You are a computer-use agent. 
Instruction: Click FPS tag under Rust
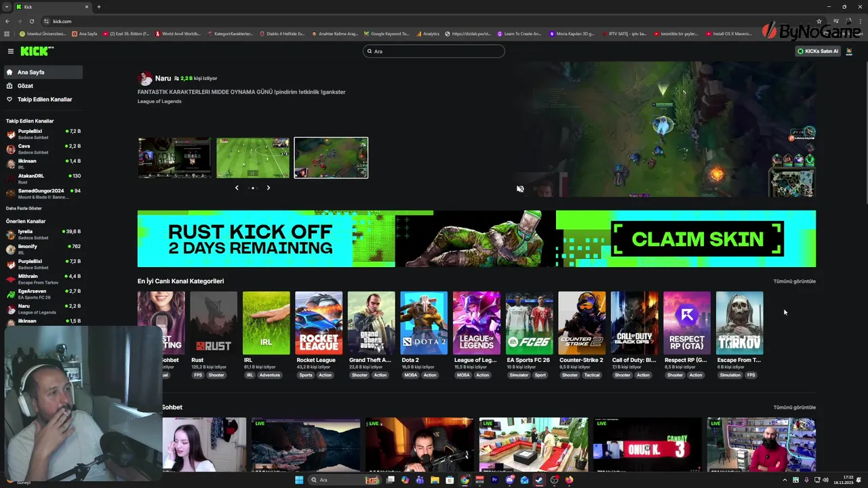coord(198,375)
